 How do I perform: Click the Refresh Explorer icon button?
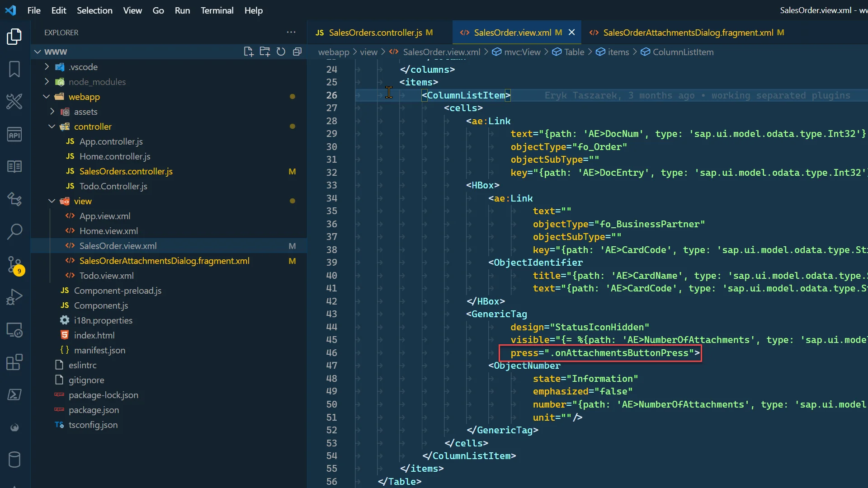coord(281,52)
